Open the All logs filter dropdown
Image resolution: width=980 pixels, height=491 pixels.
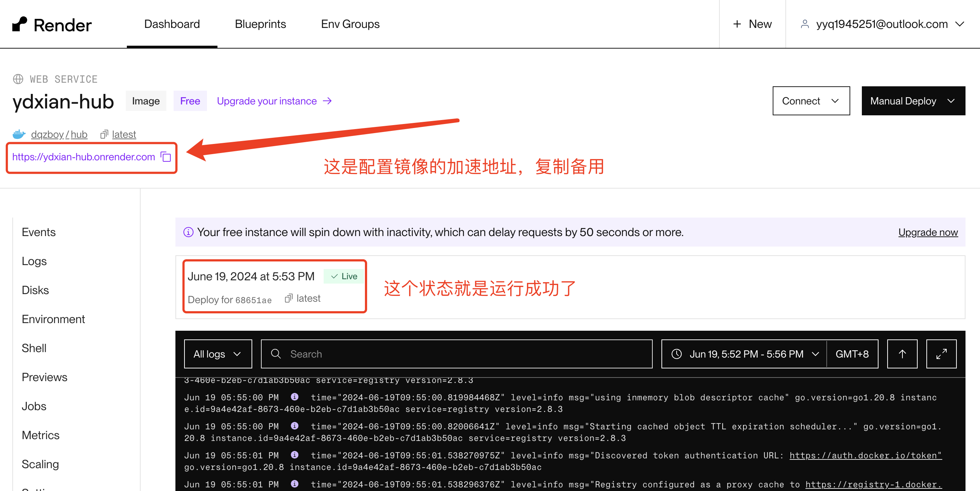coord(218,354)
